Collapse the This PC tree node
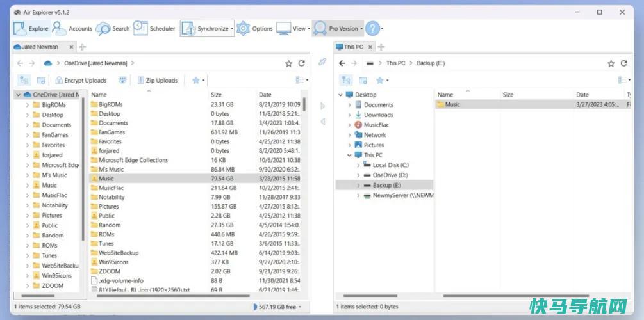 [349, 155]
